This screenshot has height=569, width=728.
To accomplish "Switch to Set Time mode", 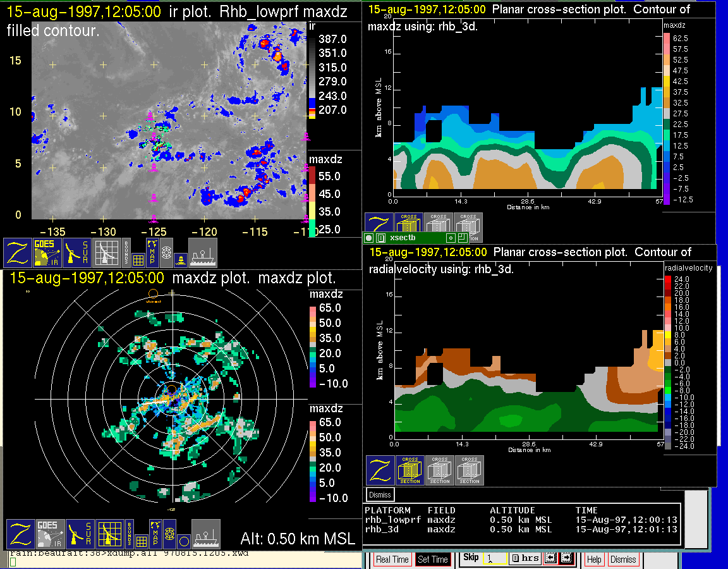I will (433, 560).
